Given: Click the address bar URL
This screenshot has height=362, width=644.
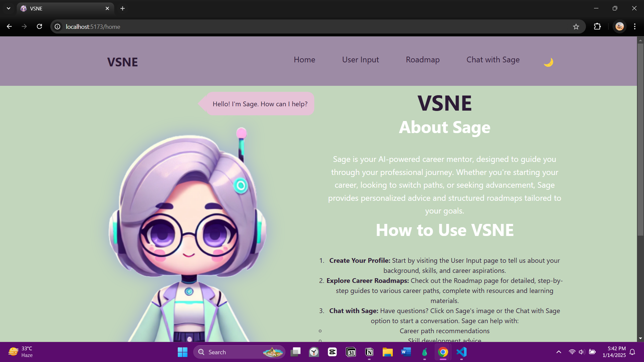Looking at the screenshot, I should coord(93,27).
